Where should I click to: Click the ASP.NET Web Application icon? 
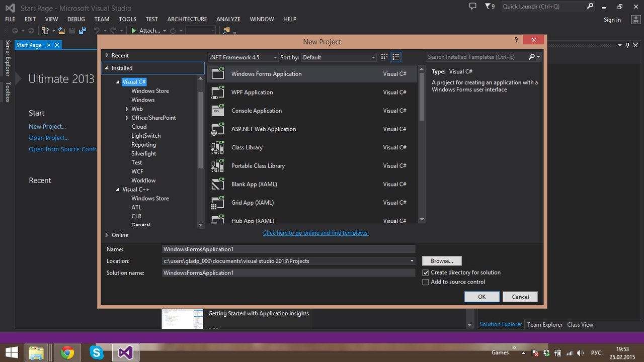tap(218, 129)
